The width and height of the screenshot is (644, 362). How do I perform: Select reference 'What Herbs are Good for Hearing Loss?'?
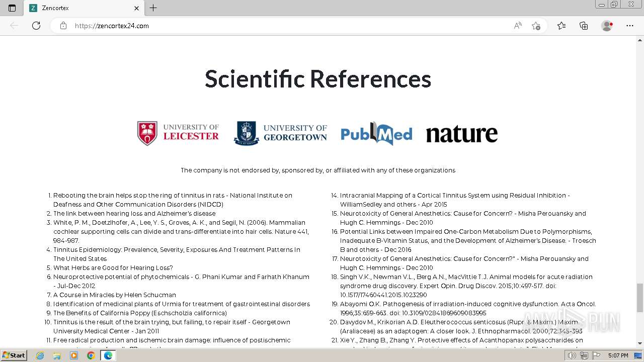point(113,268)
